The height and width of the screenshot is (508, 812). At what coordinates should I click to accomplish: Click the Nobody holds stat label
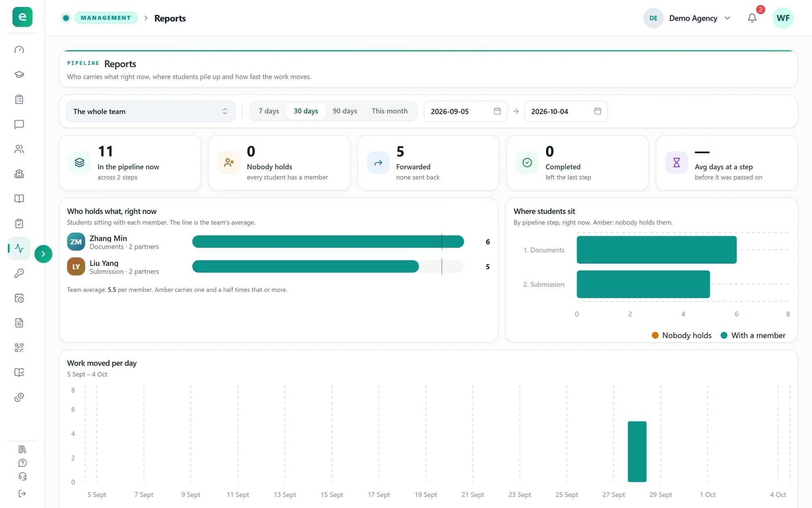tap(270, 167)
